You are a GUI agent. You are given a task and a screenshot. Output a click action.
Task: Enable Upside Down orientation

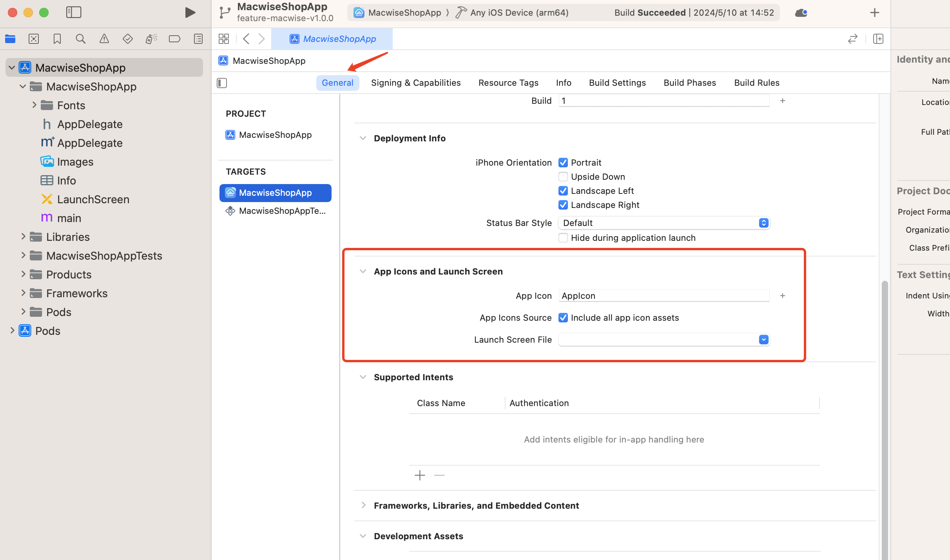(563, 177)
